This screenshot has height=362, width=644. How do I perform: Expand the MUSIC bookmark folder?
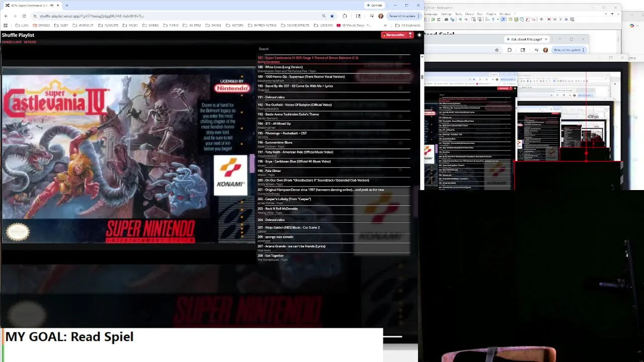click(x=130, y=25)
